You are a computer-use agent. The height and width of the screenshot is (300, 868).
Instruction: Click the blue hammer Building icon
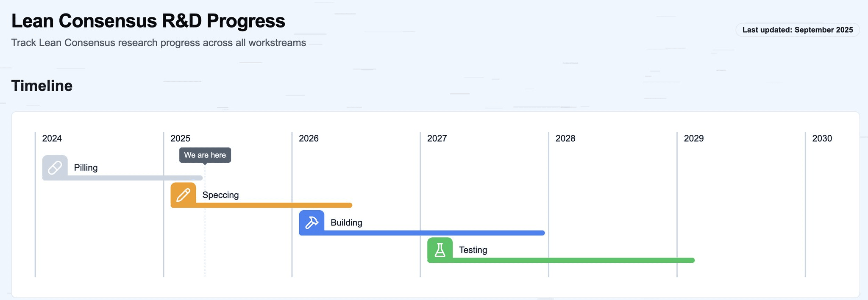(312, 222)
